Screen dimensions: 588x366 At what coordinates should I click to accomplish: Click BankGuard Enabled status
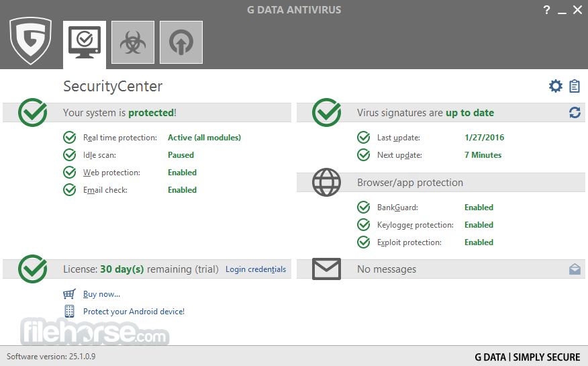[x=479, y=208]
